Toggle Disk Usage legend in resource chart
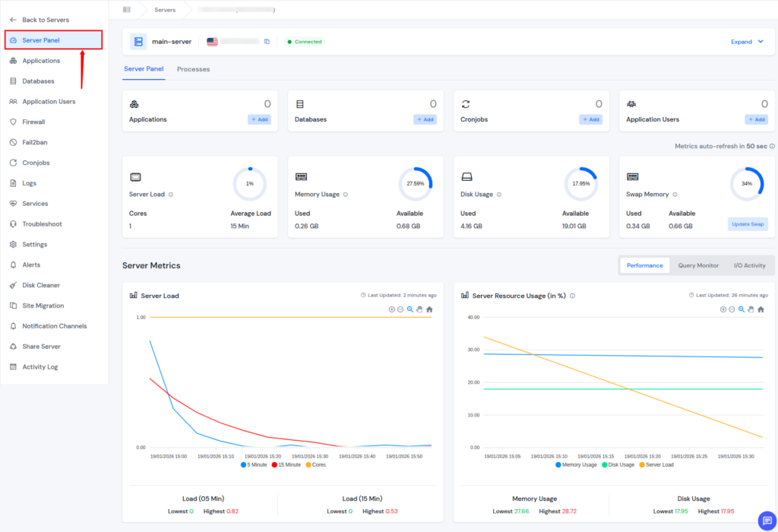This screenshot has width=778, height=532. tap(618, 464)
